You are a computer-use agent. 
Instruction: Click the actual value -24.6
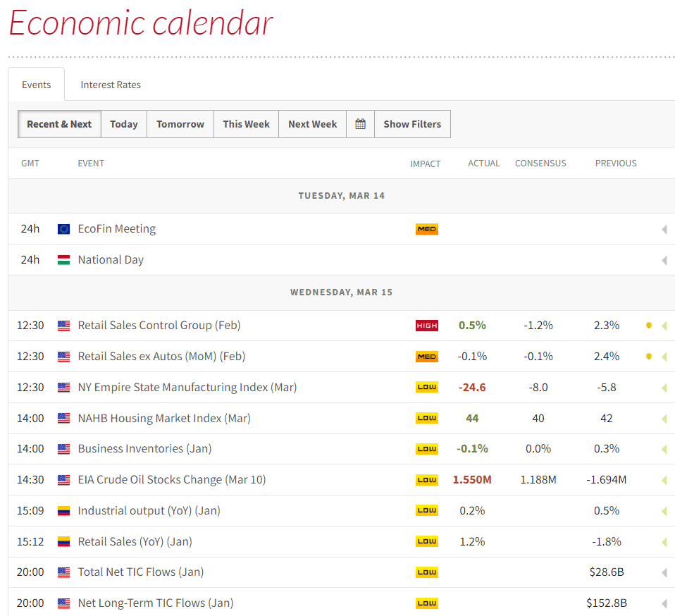[472, 388]
